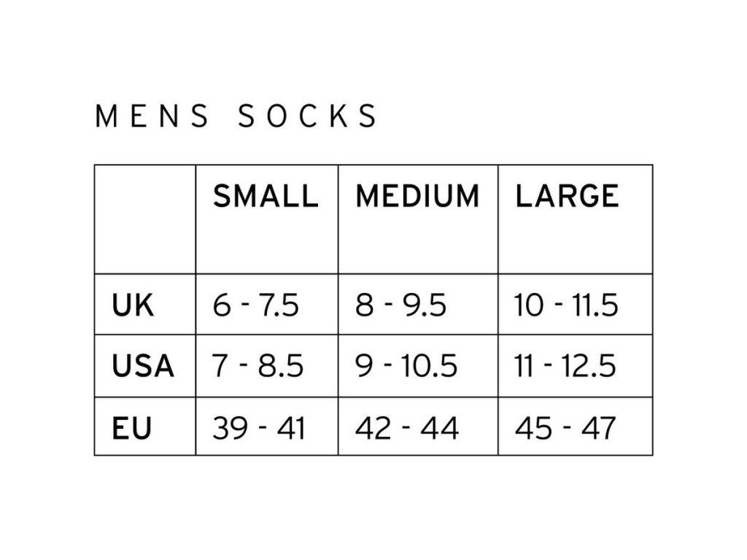Click the USA small size 7 - 8.5

[x=258, y=366]
